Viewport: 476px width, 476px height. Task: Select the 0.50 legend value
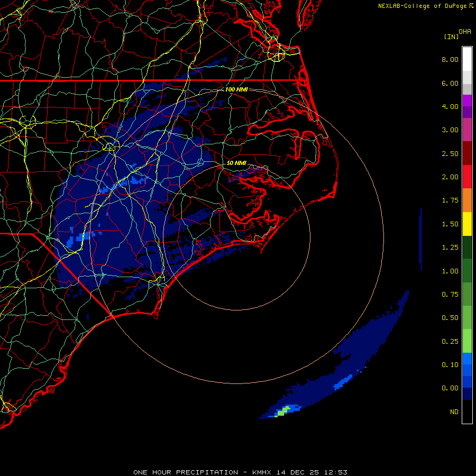[450, 318]
